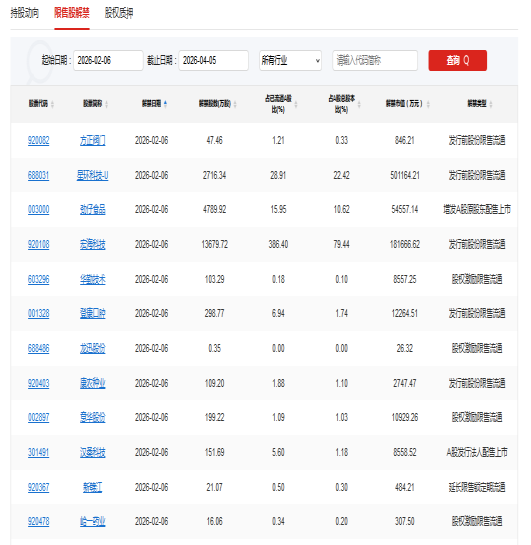The image size is (531, 545).
Task: Click the 解禁市值 value 181666.62
Action: click(x=405, y=244)
